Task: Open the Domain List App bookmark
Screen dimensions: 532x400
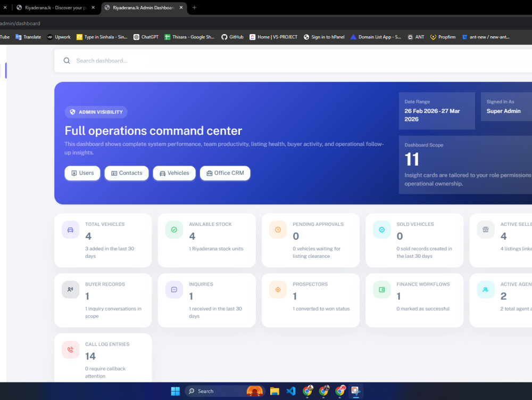Action: pyautogui.click(x=376, y=37)
